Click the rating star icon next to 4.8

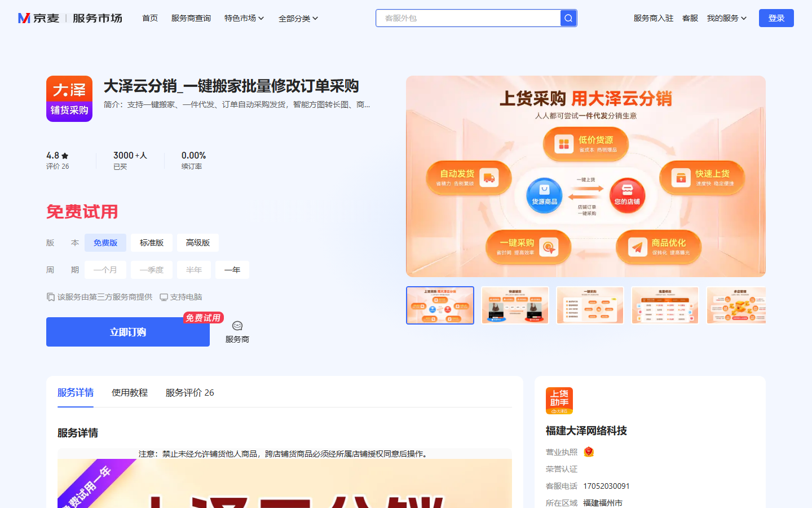[x=65, y=156]
